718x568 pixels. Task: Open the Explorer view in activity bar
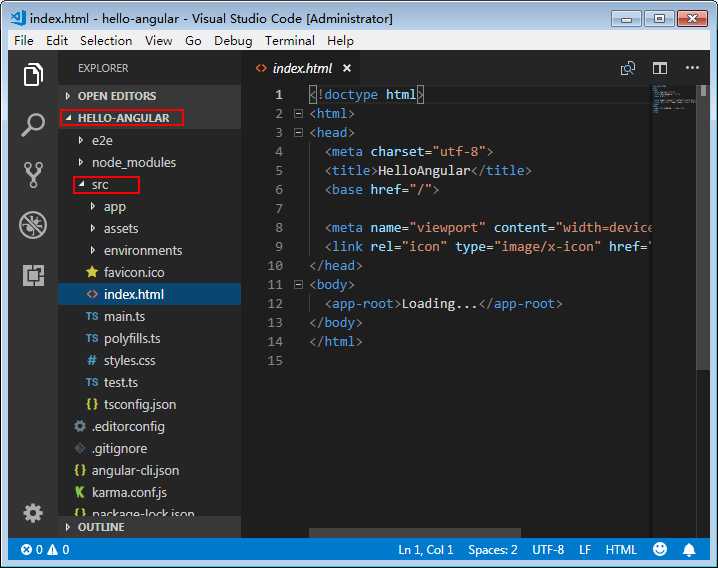click(x=33, y=74)
